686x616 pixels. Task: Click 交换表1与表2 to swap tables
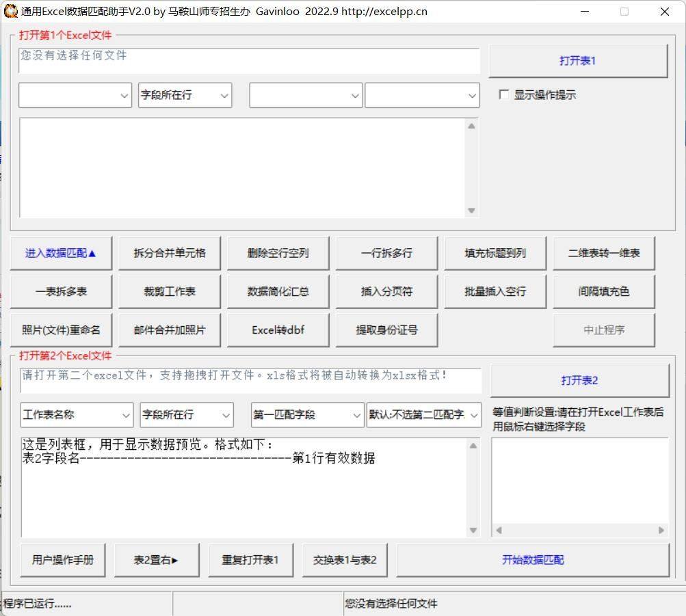(x=345, y=560)
